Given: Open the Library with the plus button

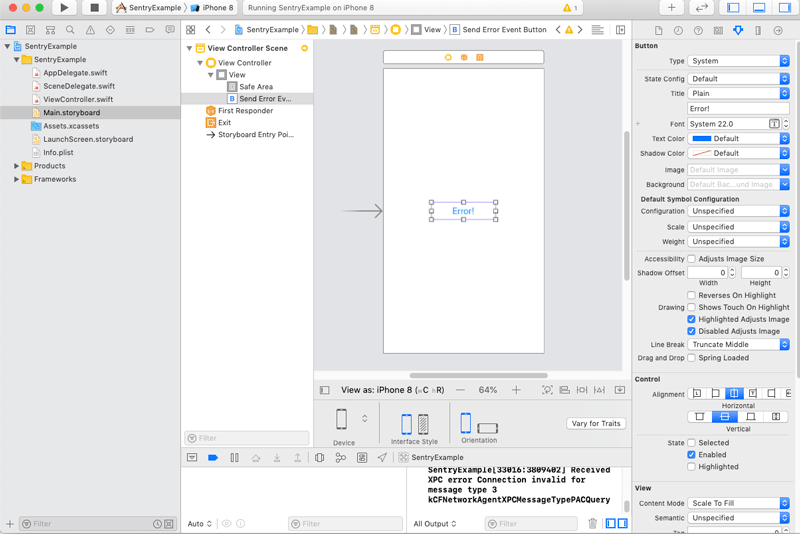Looking at the screenshot, I should pyautogui.click(x=671, y=8).
